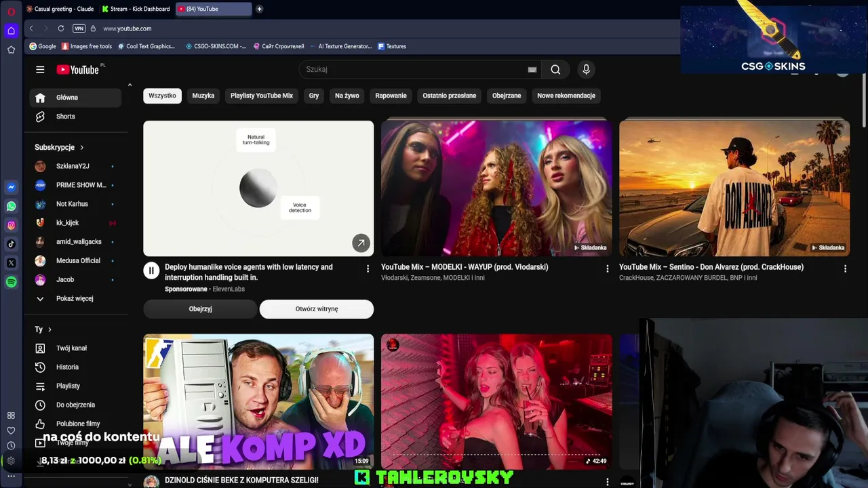This screenshot has width=868, height=488.
Task: Select the Ostatnio przesłane chip
Action: tap(450, 96)
